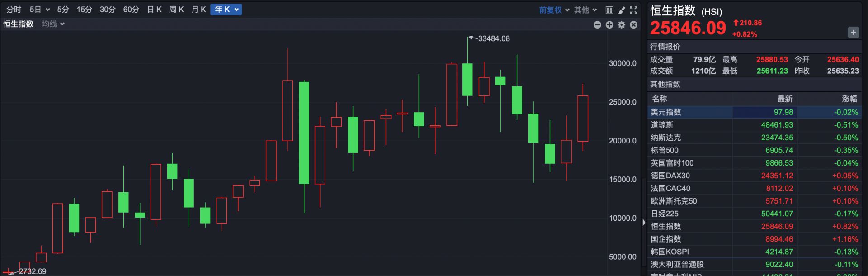868x276 pixels.
Task: Select the paintbrush drawing tool
Action: pos(622,10)
